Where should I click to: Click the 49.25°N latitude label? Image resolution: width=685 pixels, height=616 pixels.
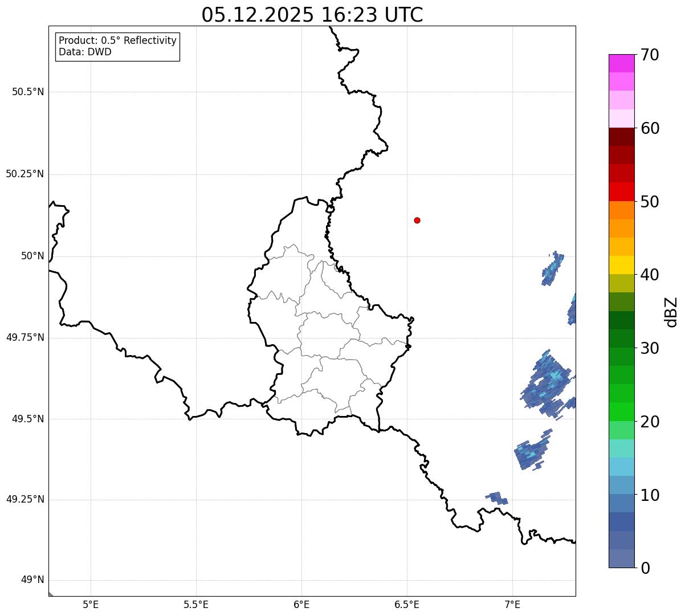[25, 499]
